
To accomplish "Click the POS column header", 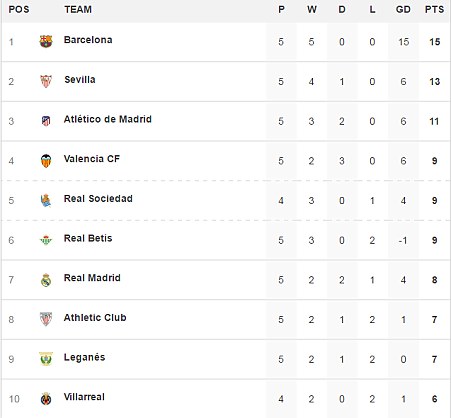I will pos(19,9).
